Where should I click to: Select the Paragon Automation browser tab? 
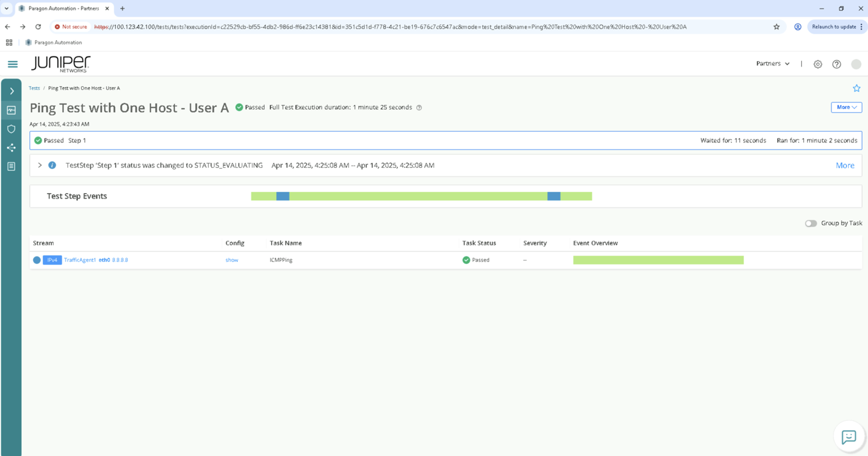[63, 8]
